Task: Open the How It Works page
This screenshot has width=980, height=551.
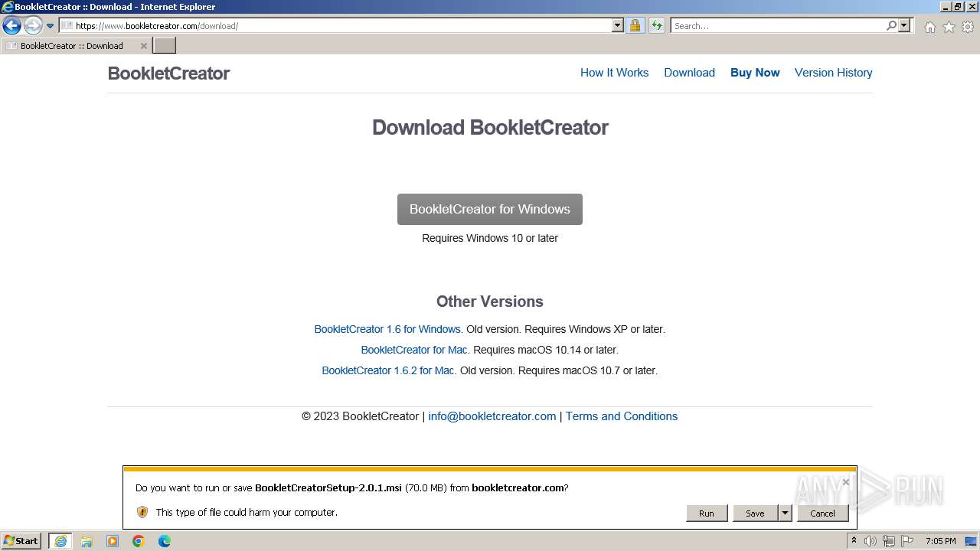Action: [614, 73]
